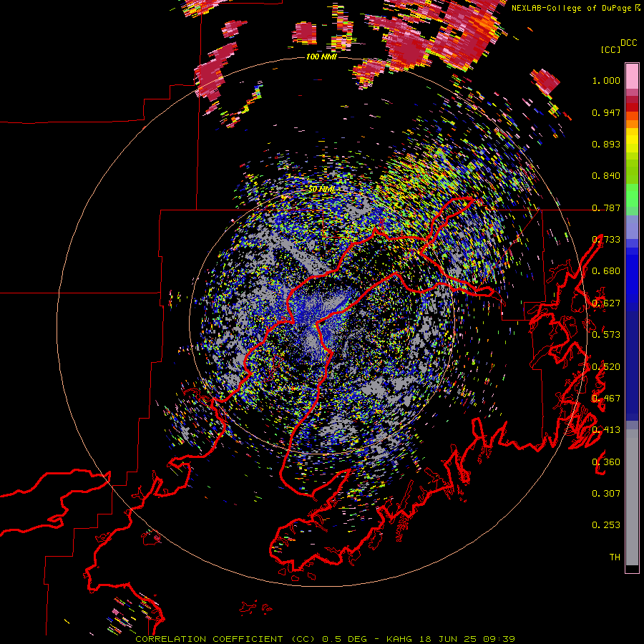The image size is (644, 644).
Task: Click the 18 JUN 25 09:39 timestamp
Action: pos(467,639)
